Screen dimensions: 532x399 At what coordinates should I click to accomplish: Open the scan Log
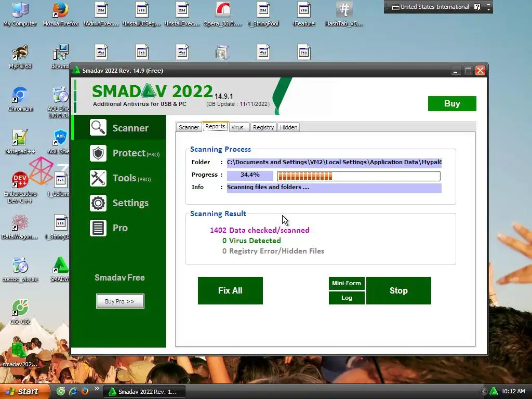[347, 298]
